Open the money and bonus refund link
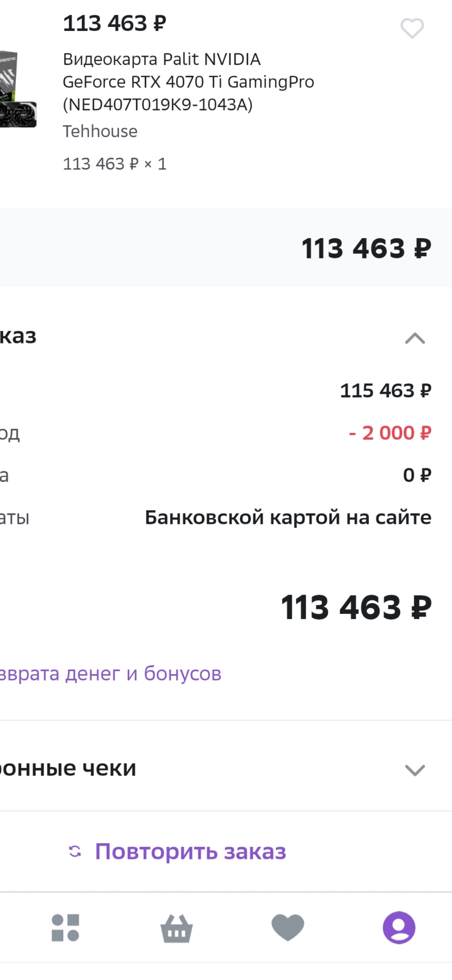The image size is (452, 980). [x=110, y=673]
